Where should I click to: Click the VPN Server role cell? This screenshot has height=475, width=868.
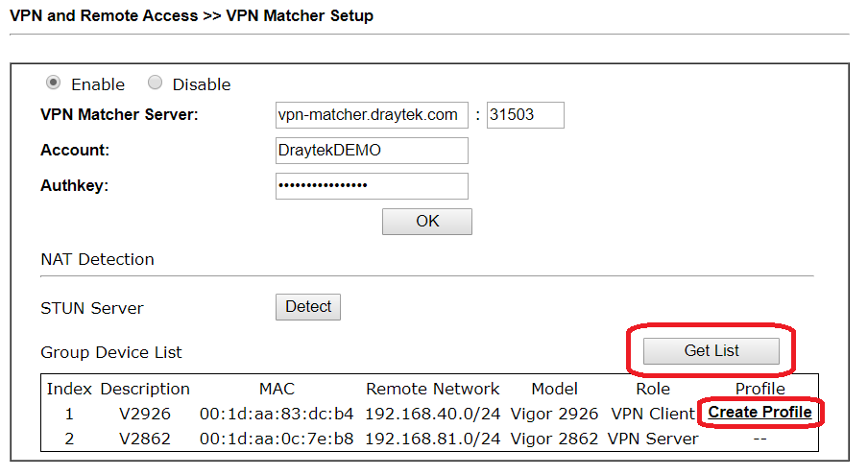(653, 439)
